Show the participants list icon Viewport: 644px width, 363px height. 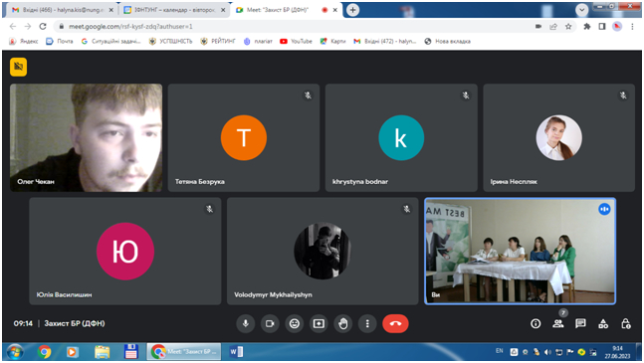558,323
